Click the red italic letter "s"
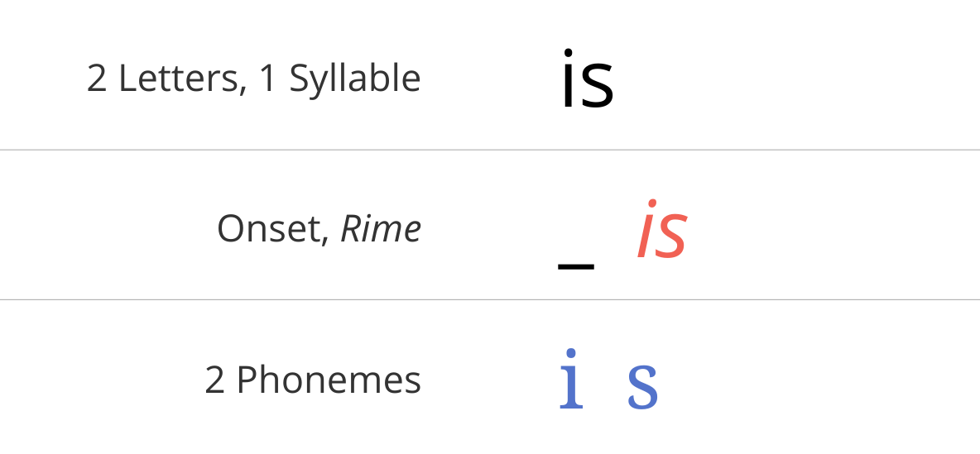The image size is (980, 454). (x=671, y=236)
